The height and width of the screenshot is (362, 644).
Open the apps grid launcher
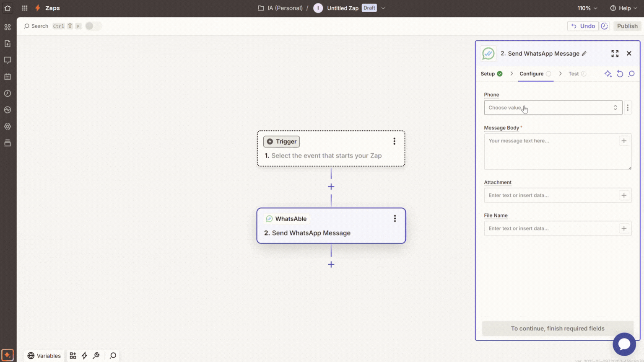tap(25, 8)
